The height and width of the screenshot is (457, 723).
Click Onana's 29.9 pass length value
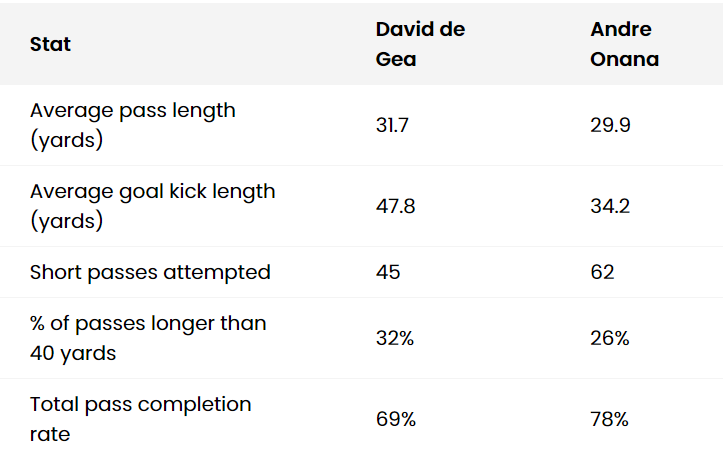(x=610, y=125)
